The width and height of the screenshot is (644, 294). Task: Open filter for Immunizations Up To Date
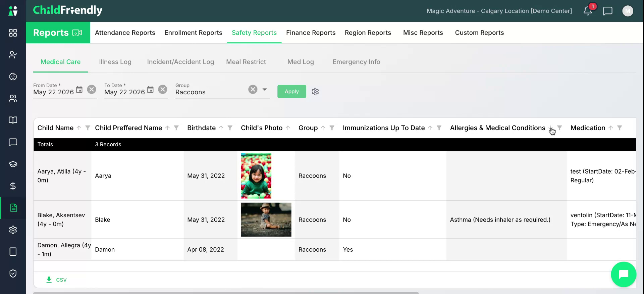pyautogui.click(x=439, y=128)
